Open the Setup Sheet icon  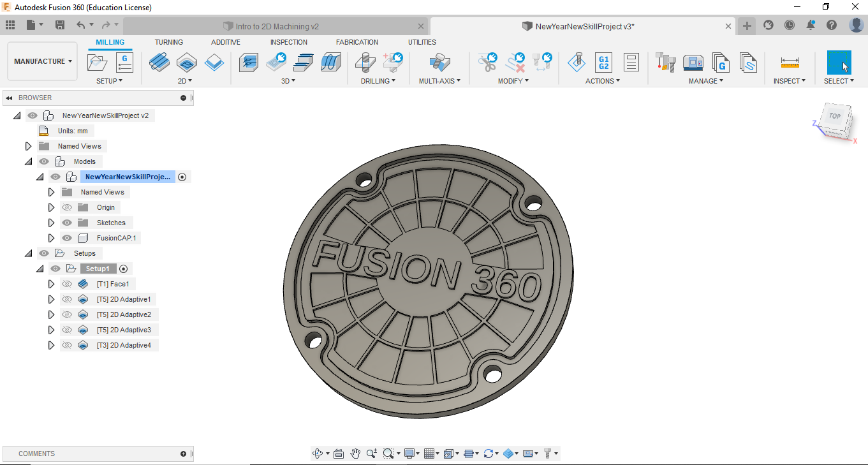tap(631, 63)
